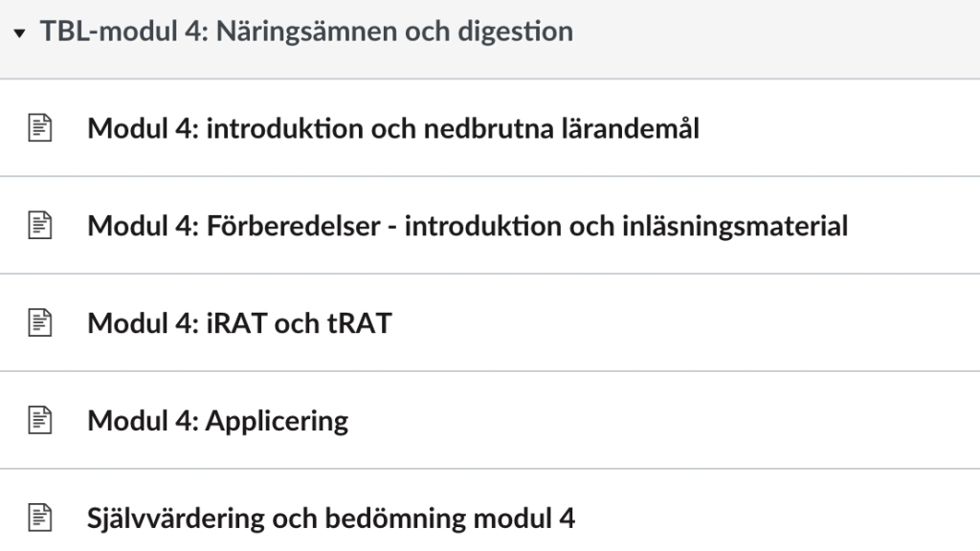This screenshot has width=980, height=551.
Task: Select the row containing nedbrutna lärandemål item
Action: [490, 128]
